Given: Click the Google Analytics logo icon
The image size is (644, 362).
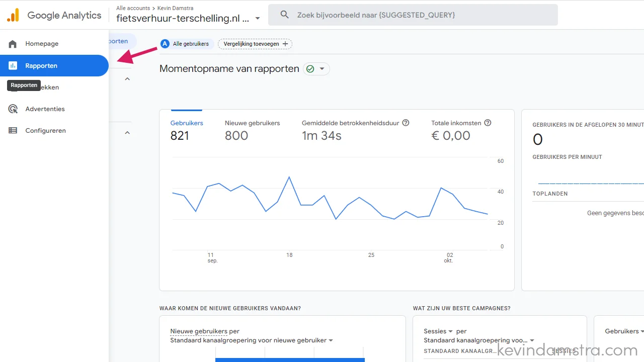Looking at the screenshot, I should tap(13, 15).
